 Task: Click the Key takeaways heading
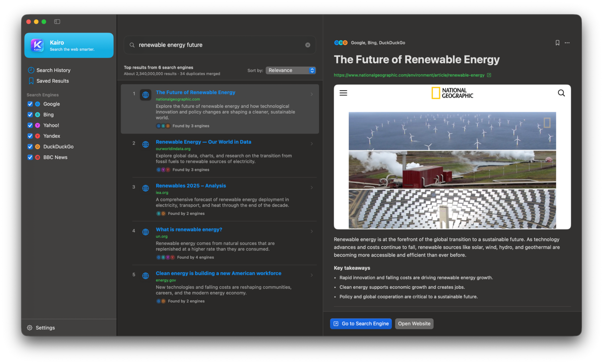point(352,268)
